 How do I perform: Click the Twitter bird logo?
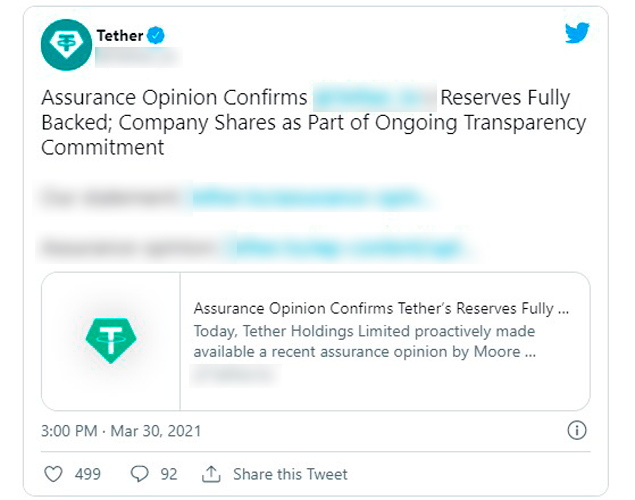click(577, 33)
